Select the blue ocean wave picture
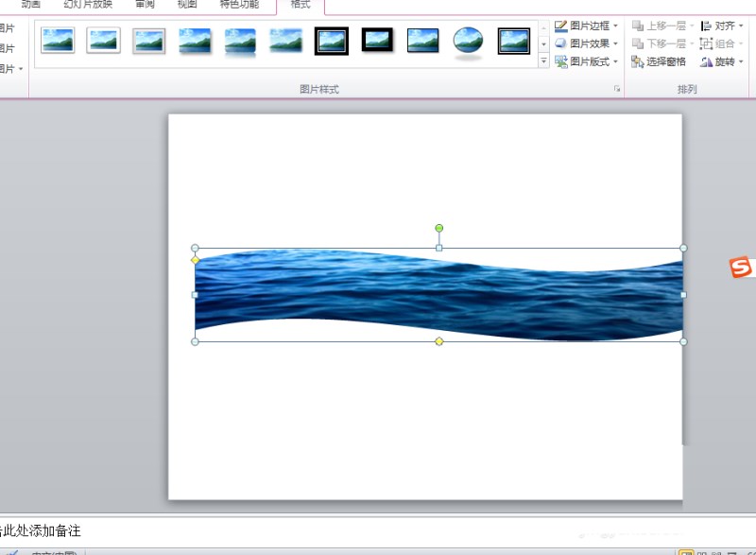Screen dimensions: 756x555 point(438,295)
